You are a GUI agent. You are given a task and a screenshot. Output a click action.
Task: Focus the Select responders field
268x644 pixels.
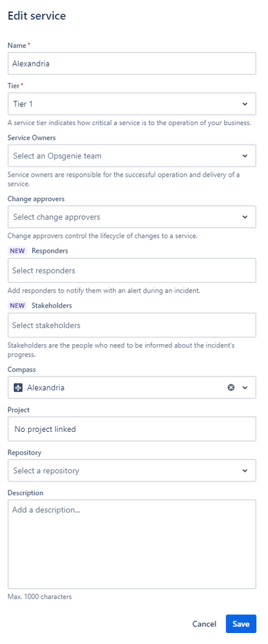tap(131, 270)
